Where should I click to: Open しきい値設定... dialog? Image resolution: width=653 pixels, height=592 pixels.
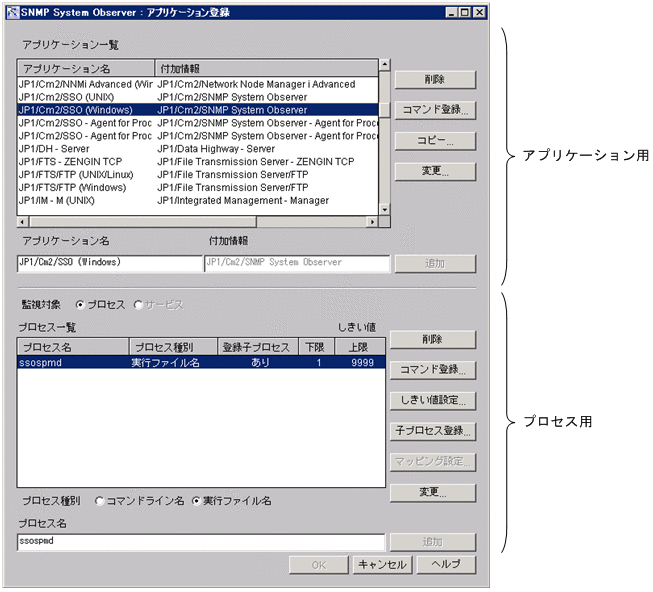432,401
